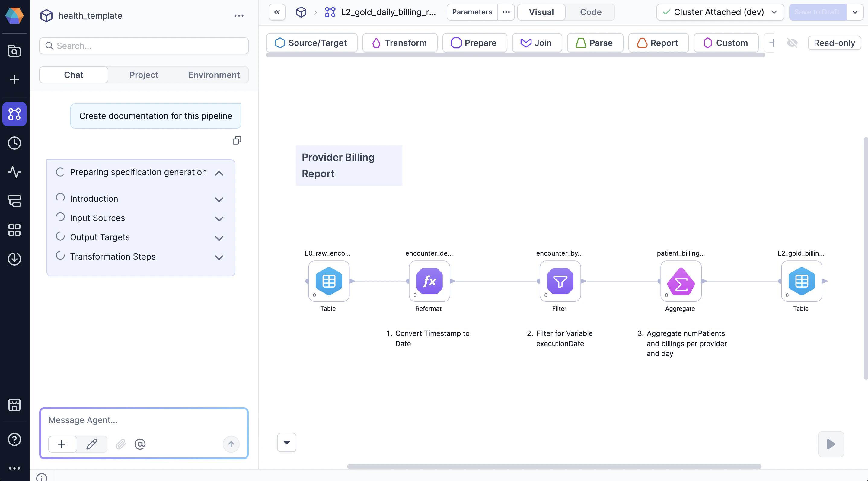This screenshot has width=868, height=481.
Task: Toggle gem label visibility with the eye-slash icon
Action: click(793, 43)
